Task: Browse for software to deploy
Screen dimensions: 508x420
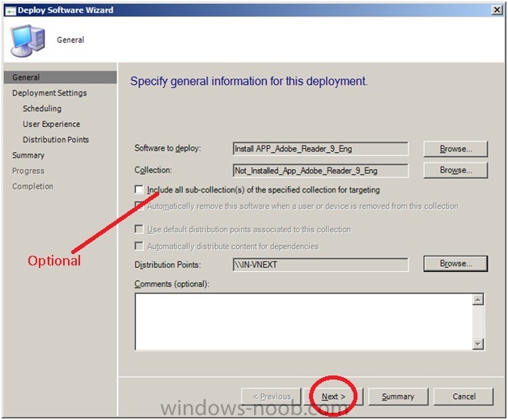Action: pos(455,149)
